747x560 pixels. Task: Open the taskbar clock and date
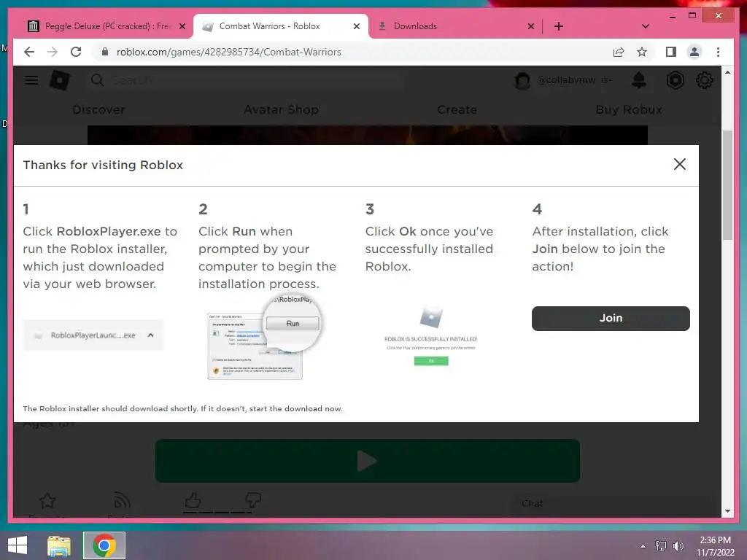[715, 546]
